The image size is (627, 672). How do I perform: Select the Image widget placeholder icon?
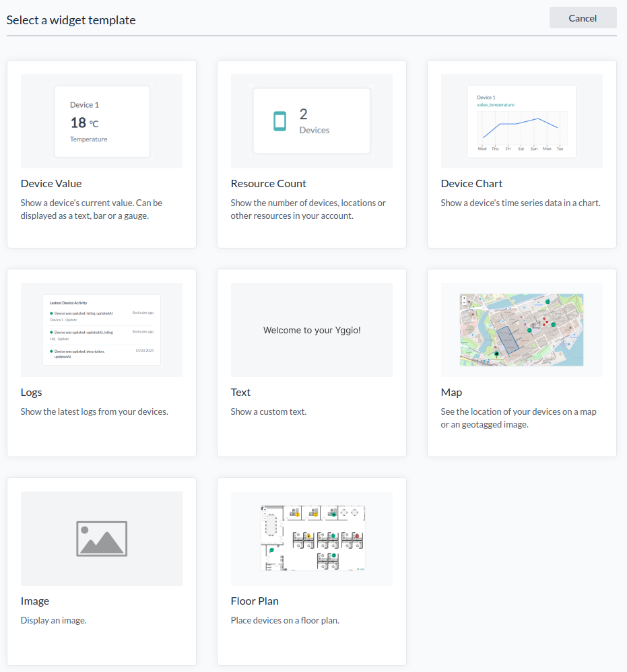pos(102,539)
